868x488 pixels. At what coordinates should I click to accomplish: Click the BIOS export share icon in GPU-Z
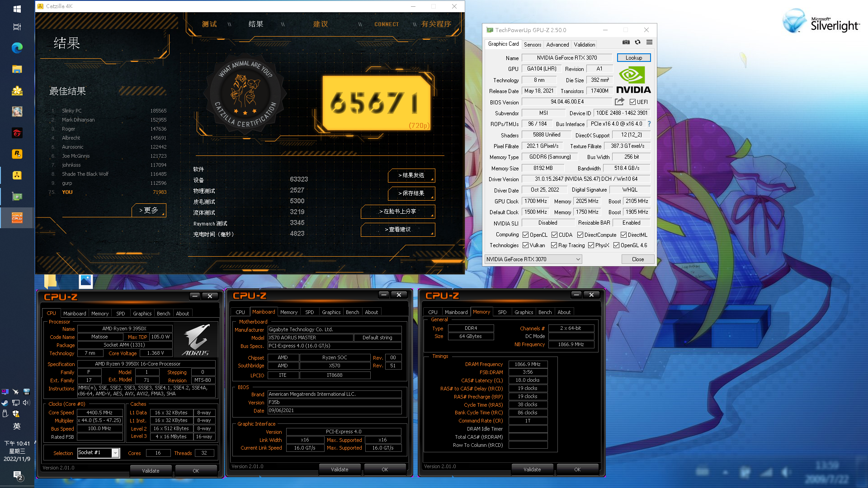[x=619, y=102]
